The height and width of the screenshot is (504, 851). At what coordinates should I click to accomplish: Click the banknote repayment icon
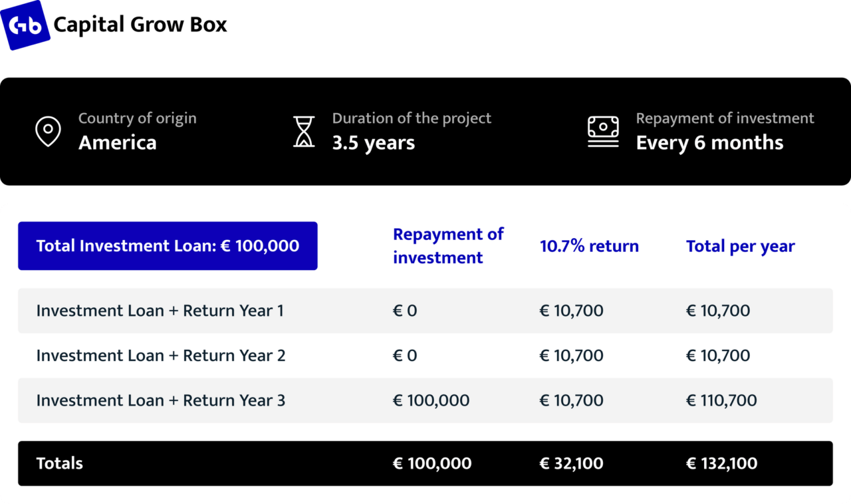tap(603, 132)
